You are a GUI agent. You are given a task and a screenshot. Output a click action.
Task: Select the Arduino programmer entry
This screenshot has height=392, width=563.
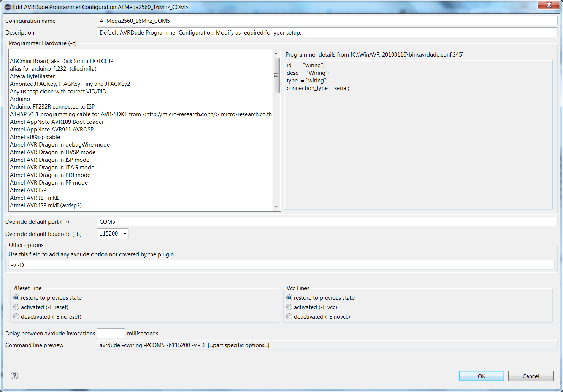point(20,99)
